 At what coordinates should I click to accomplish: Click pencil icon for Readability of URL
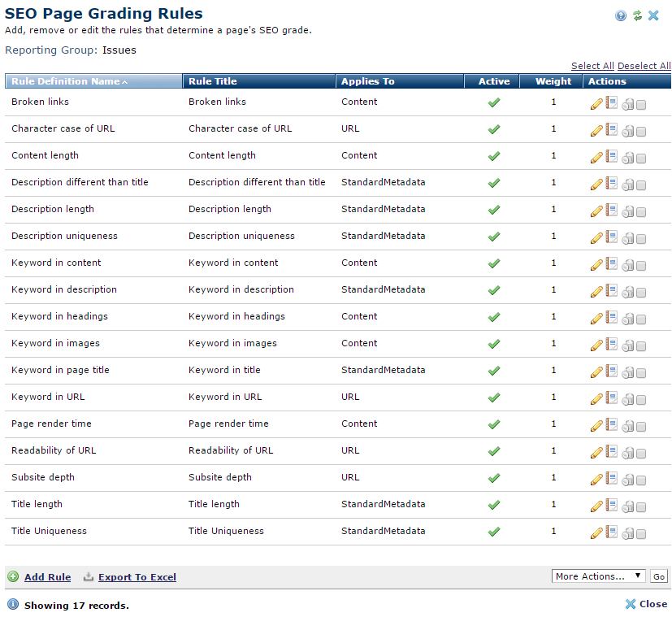pos(596,453)
